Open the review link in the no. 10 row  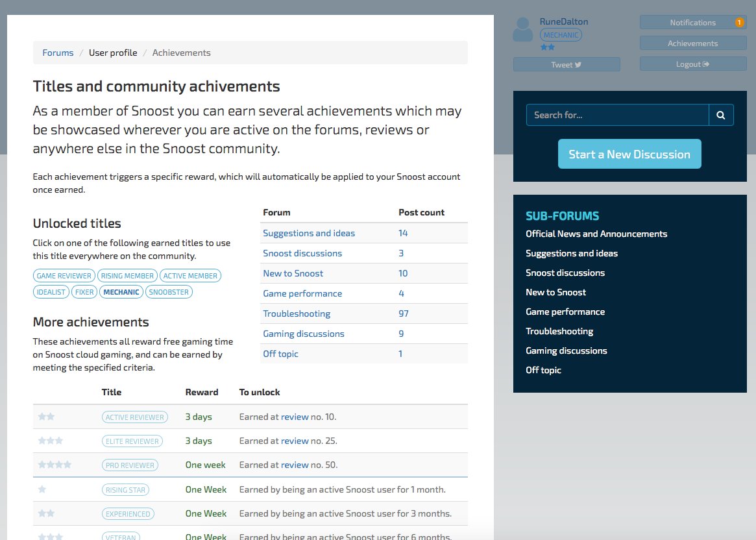click(295, 417)
